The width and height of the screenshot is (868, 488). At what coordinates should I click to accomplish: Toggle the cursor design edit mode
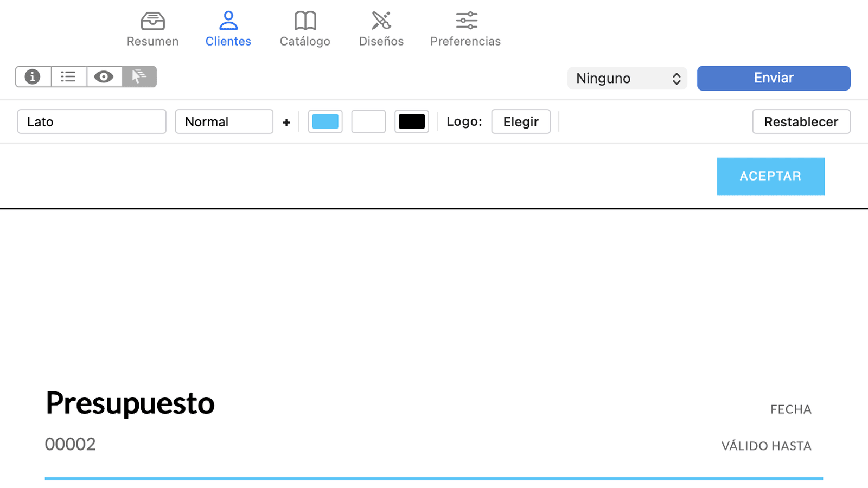[139, 77]
